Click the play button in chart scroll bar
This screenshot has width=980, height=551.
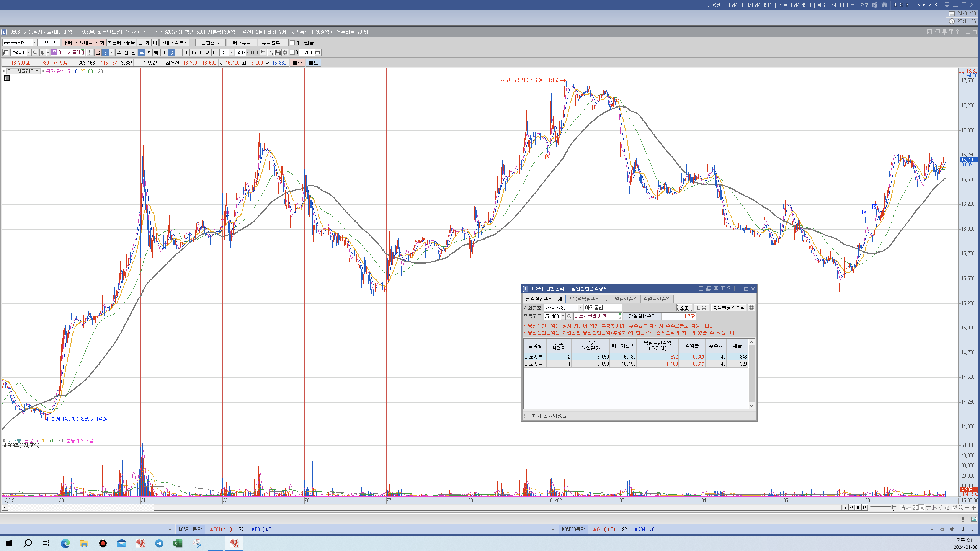pyautogui.click(x=845, y=508)
